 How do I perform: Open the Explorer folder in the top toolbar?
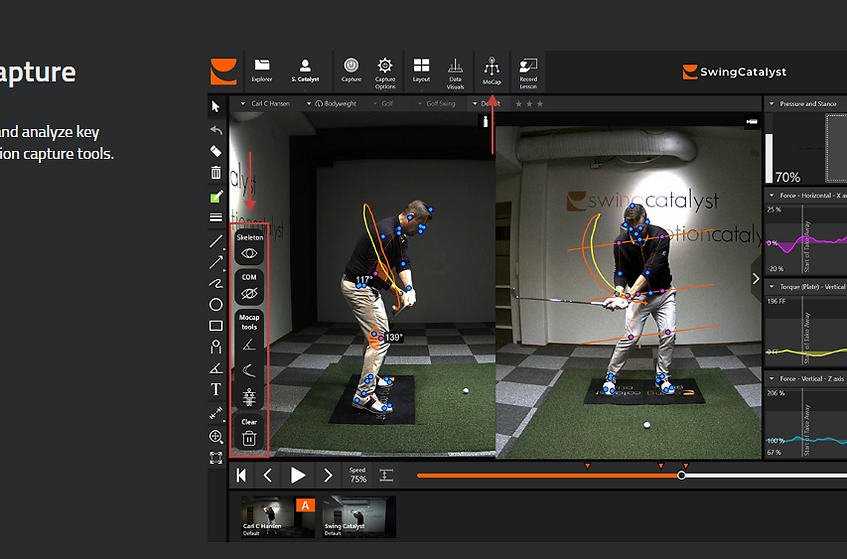pyautogui.click(x=262, y=71)
